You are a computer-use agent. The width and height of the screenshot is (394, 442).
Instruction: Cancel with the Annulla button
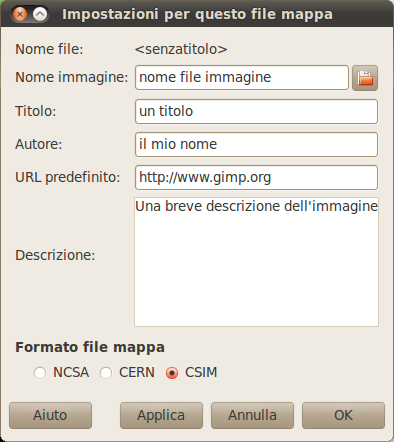coord(252,415)
